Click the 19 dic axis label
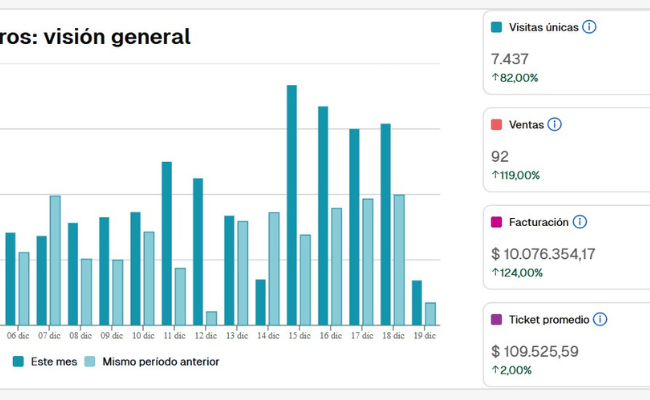The image size is (650, 400). (x=424, y=336)
